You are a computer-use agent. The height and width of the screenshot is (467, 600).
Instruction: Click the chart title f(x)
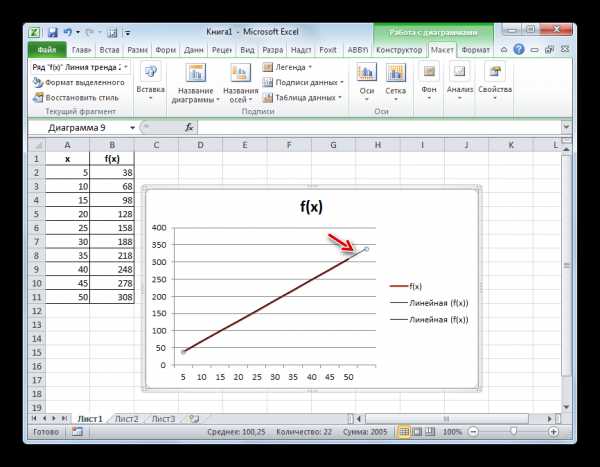[x=311, y=207]
